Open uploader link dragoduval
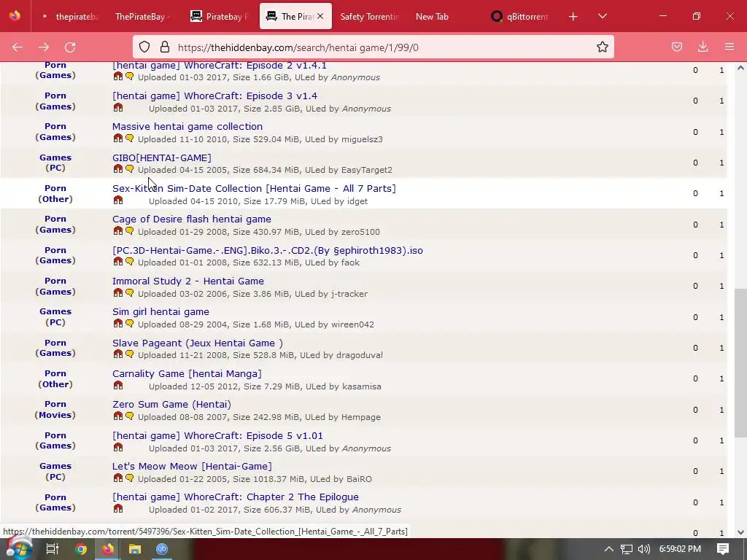 (360, 355)
